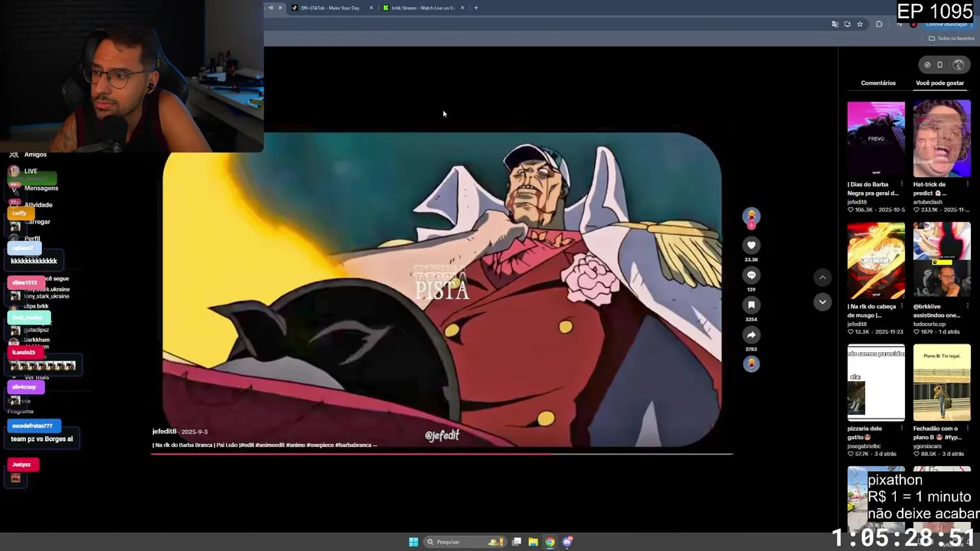Open Hat-trick de predict video thumbnail
Viewport: 980px width, 551px height.
[942, 139]
